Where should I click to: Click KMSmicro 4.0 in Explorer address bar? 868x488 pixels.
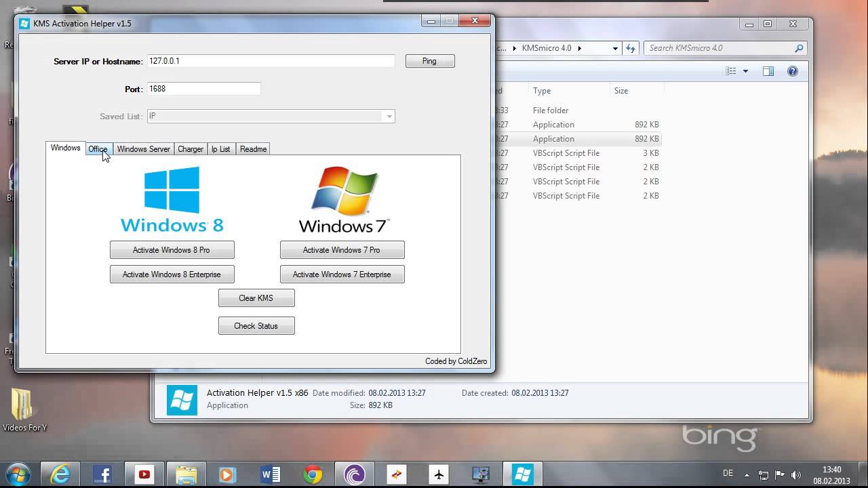547,48
